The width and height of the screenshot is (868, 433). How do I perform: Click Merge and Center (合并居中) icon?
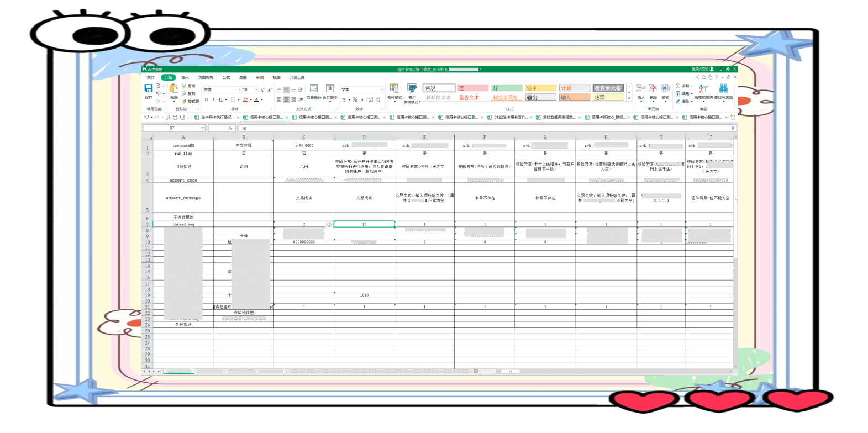tap(330, 88)
